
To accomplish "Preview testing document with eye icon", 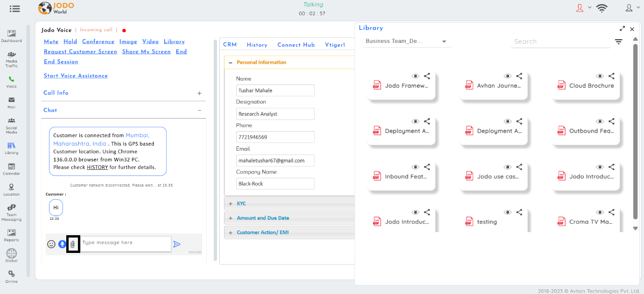I will (x=508, y=212).
